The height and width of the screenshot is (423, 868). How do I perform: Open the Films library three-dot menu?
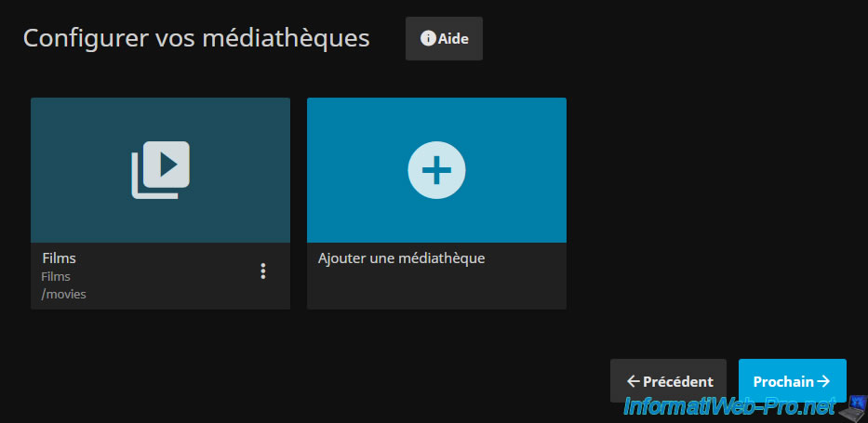coord(263,271)
